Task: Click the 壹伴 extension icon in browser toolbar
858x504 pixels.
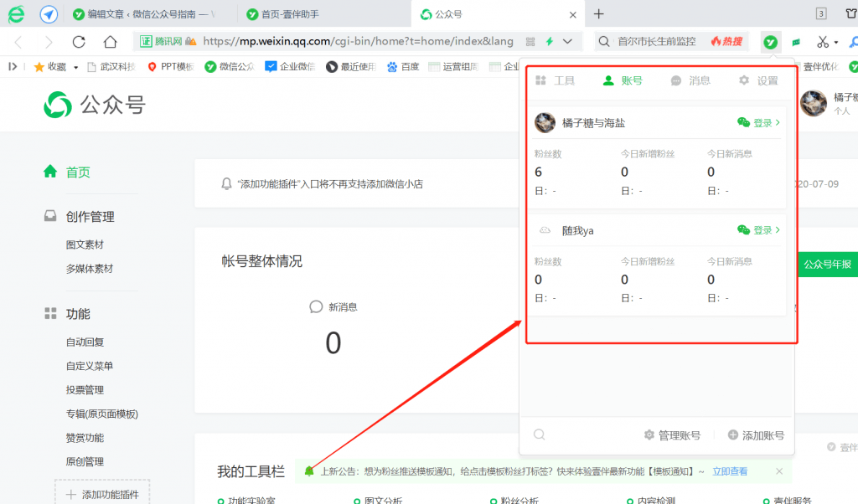Action: pos(770,42)
